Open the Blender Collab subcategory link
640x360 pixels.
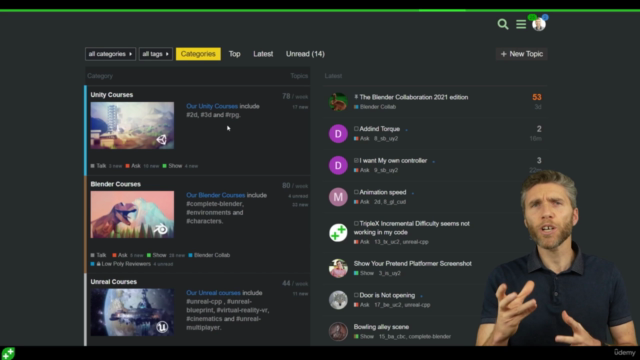point(209,255)
